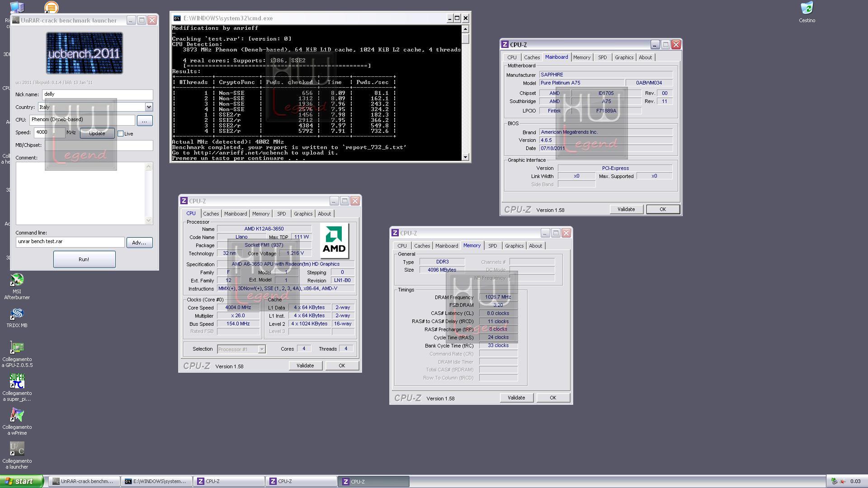Screen dimensions: 868x488
Task: Click the cmd window scroll down arrow
Action: coord(465,157)
